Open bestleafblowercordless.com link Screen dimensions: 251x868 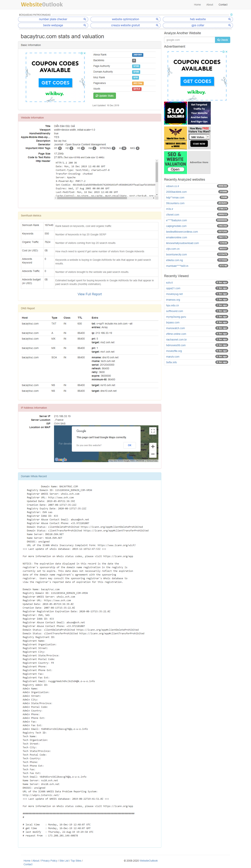(182, 232)
